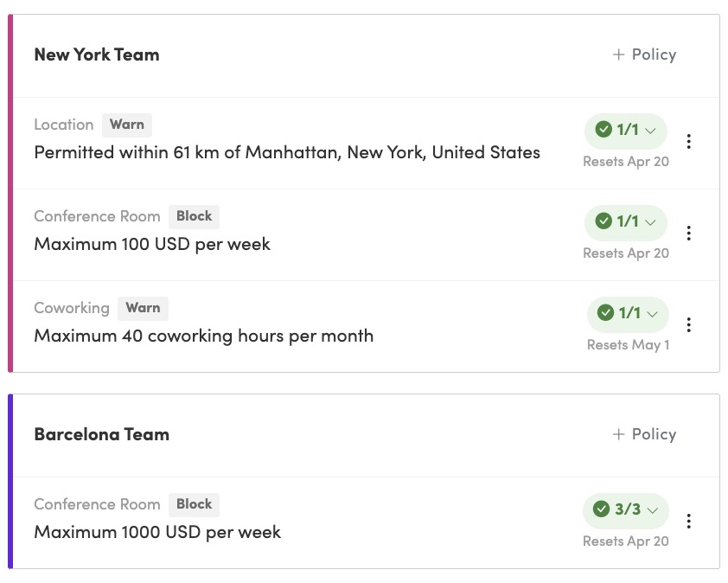The height and width of the screenshot is (583, 728).
Task: Click the plus icon beside Barcelona Policy
Action: click(617, 434)
